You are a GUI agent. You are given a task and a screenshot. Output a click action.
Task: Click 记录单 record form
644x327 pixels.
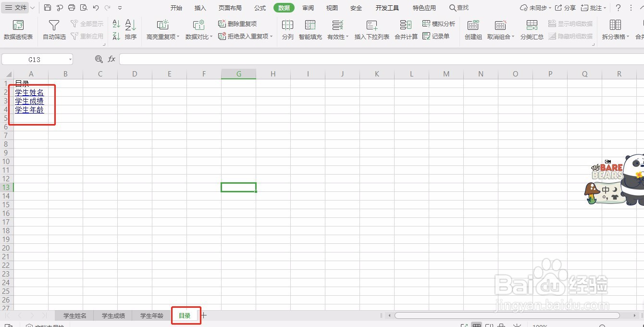click(x=436, y=36)
